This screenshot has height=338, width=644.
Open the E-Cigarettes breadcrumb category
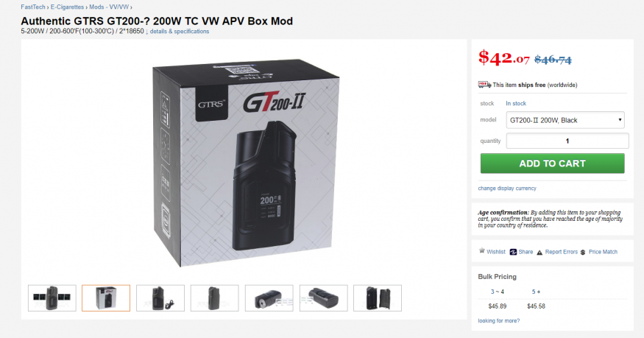(67, 7)
